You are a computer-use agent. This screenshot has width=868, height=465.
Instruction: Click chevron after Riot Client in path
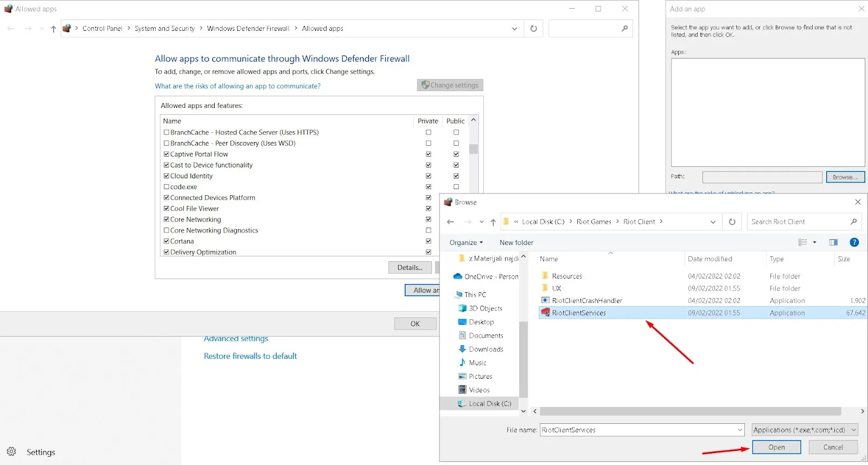(x=661, y=222)
